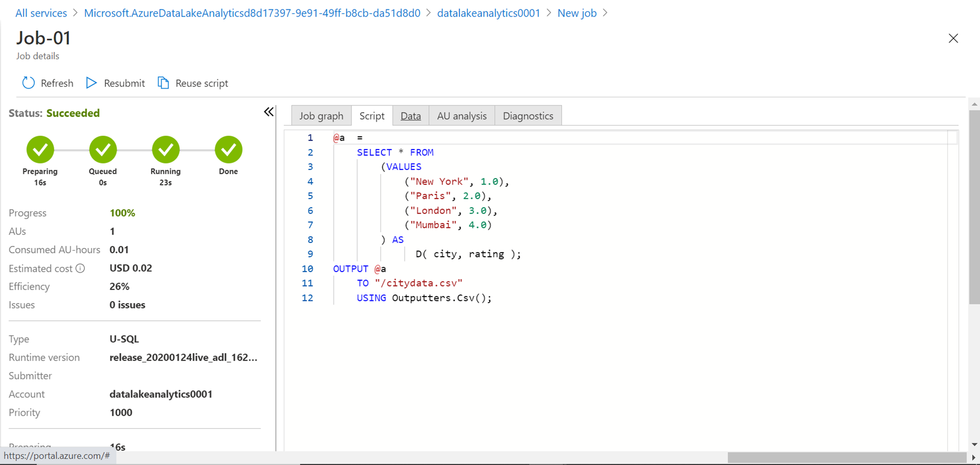The image size is (980, 465).
Task: Click the Estimated cost info icon
Action: [x=80, y=269]
